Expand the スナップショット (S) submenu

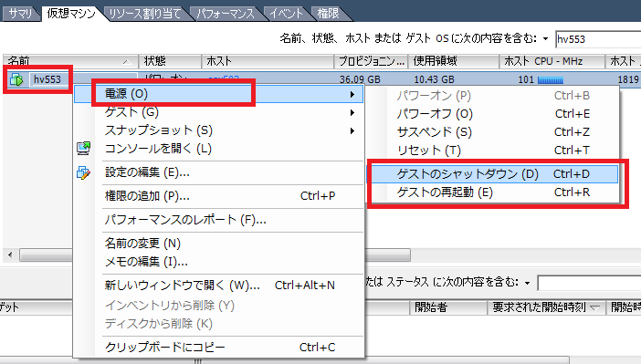219,130
